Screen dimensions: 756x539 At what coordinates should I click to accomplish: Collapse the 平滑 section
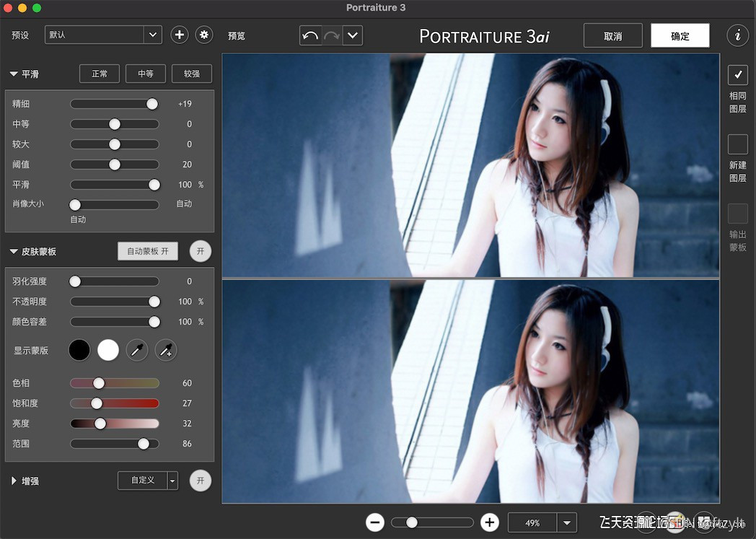(x=14, y=74)
